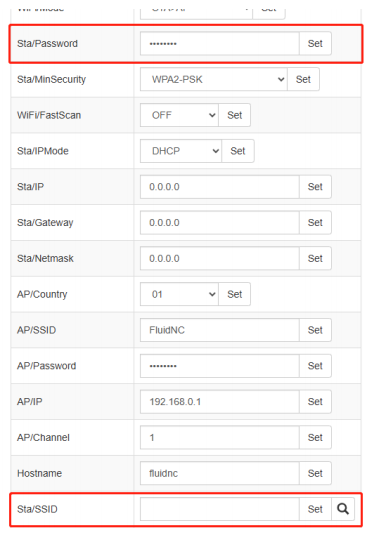375x539 pixels.
Task: Click the Hostname fluidnc text field
Action: (220, 473)
